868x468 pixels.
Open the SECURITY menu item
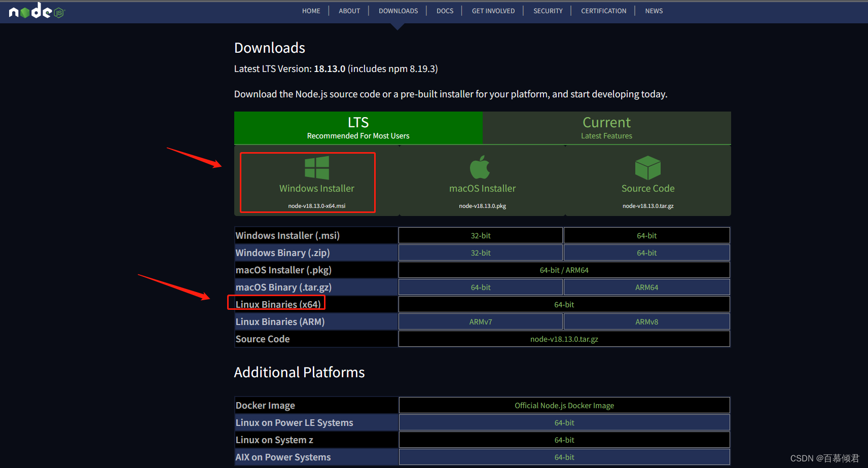548,11
